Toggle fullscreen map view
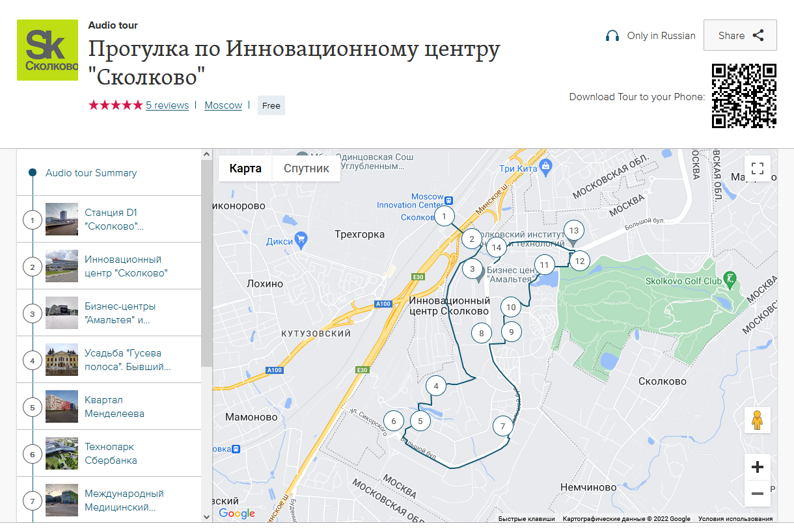Screen dimensions: 794x532 point(757,169)
